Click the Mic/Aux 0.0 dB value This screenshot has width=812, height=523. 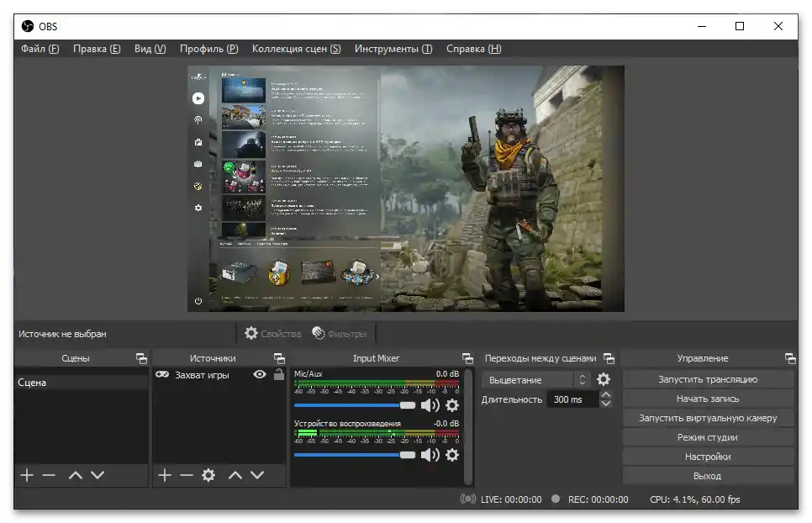[447, 373]
